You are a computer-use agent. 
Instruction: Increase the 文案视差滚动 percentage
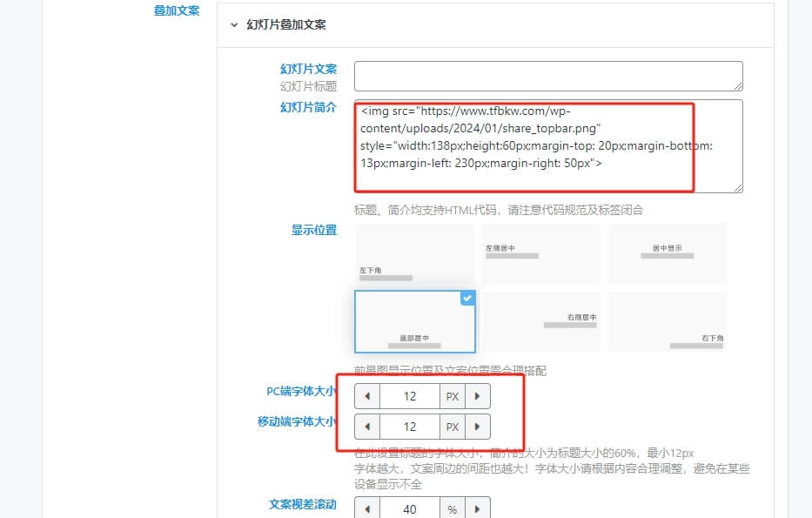point(476,508)
